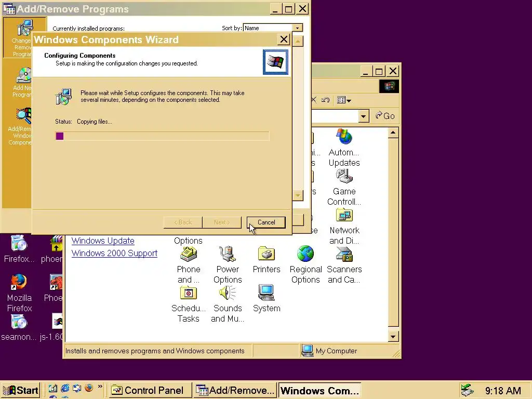This screenshot has height=399, width=532.
Task: Open Sort by Name dropdown
Action: pos(297,28)
